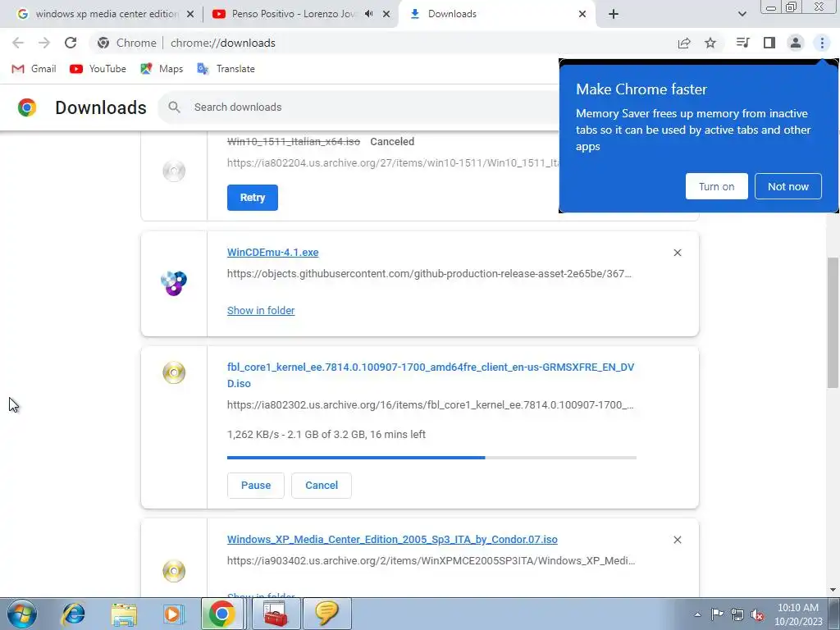Viewport: 840px width, 630px height.
Task: Mute the Penso Positivo tab audio
Action: point(368,14)
